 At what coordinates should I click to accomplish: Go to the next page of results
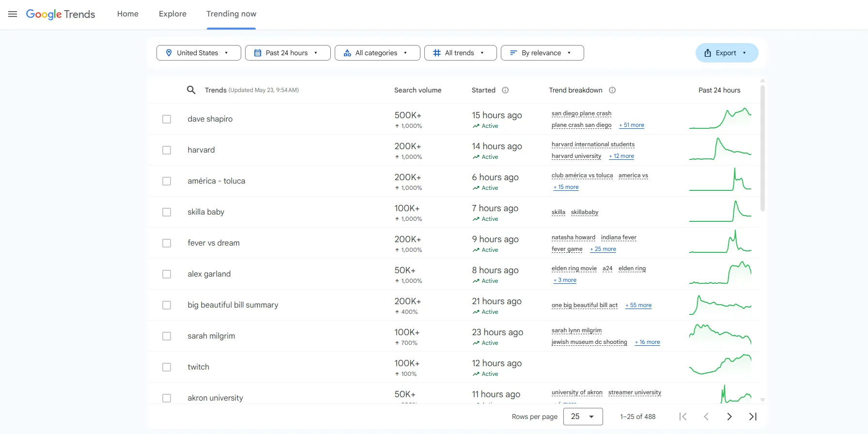click(729, 417)
